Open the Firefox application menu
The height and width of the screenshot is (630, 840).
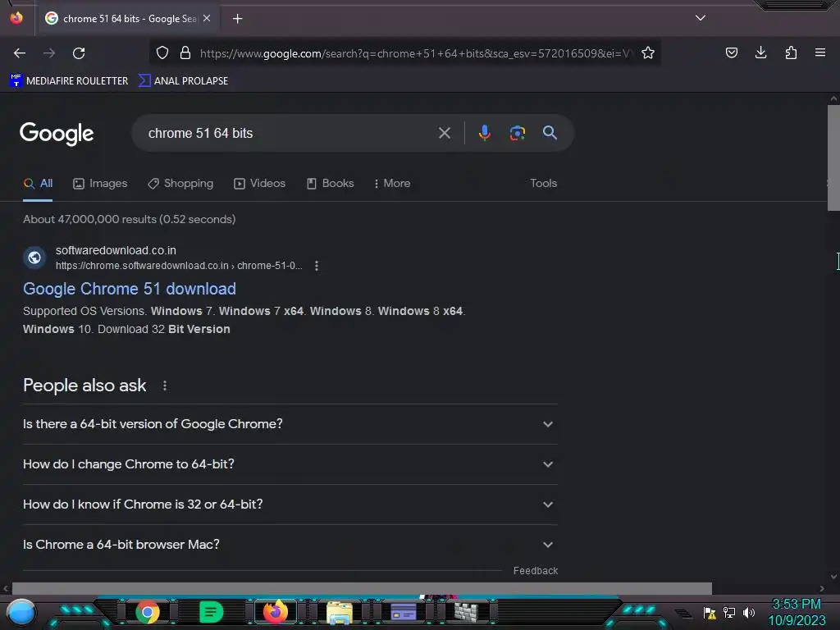coord(820,53)
